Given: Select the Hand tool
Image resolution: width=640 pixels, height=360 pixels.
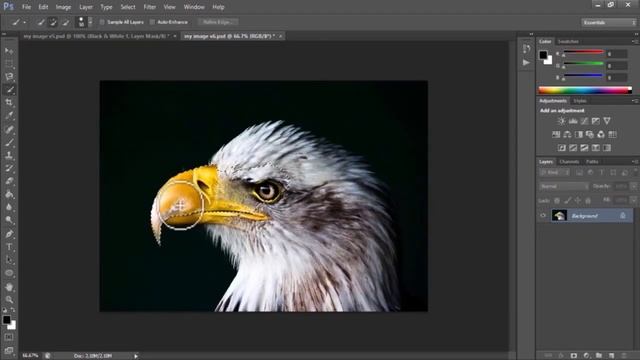Looking at the screenshot, I should 9,287.
